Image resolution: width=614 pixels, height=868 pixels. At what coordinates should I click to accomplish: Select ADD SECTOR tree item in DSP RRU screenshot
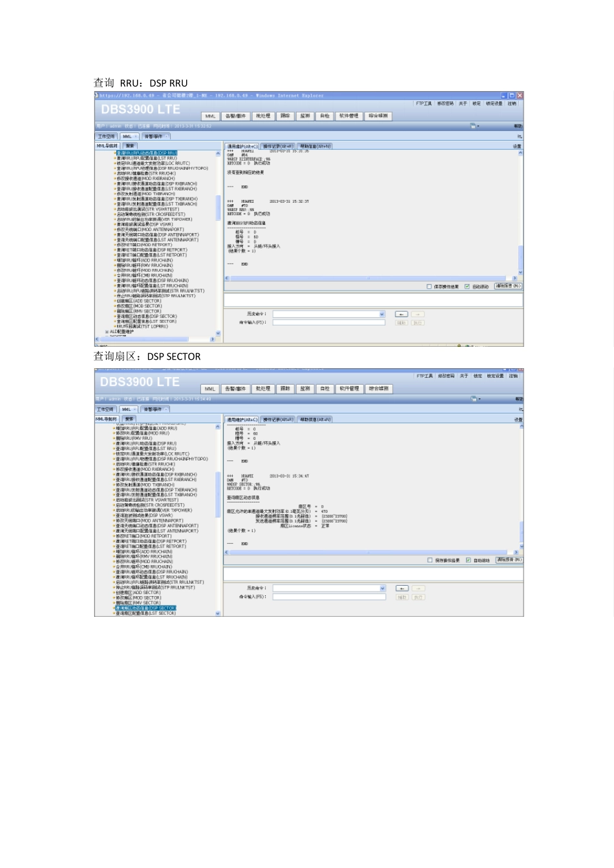click(138, 301)
